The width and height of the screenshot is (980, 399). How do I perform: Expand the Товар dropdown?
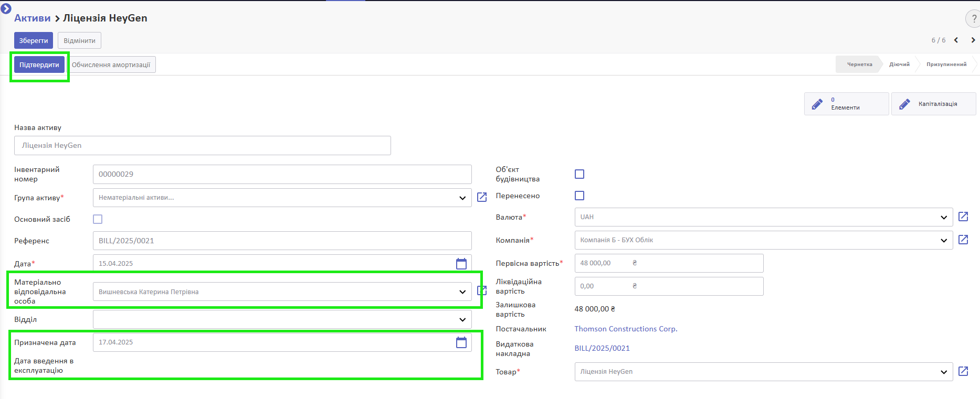point(944,372)
